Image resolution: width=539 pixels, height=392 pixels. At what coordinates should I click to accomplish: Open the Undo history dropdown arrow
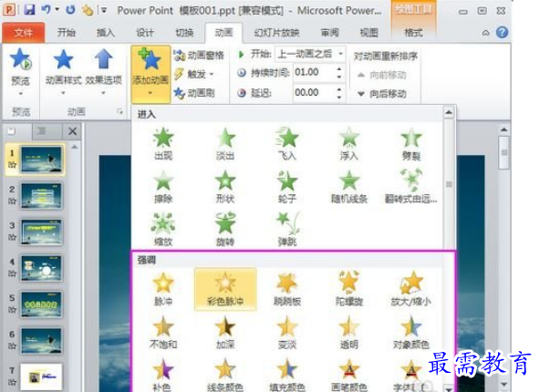57,10
